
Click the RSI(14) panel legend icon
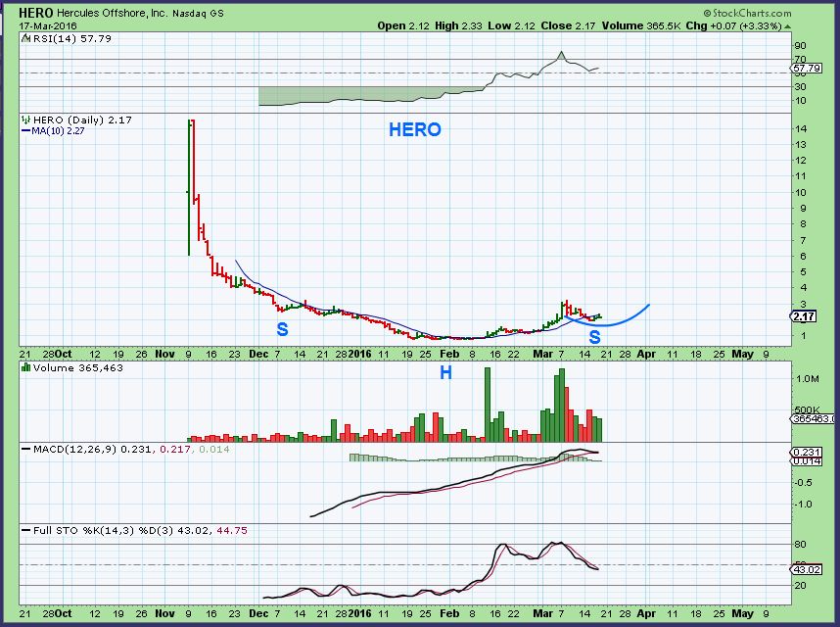(25, 38)
